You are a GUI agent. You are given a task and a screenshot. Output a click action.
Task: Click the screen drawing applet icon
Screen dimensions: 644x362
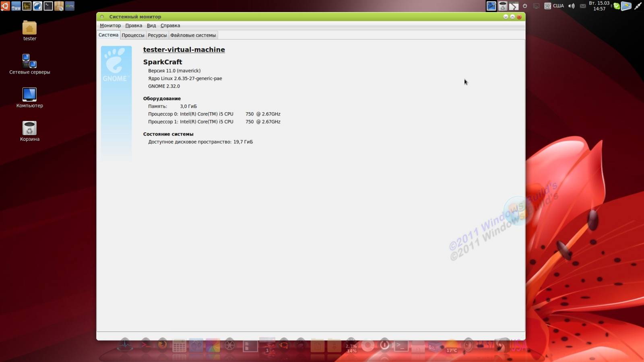point(491,6)
